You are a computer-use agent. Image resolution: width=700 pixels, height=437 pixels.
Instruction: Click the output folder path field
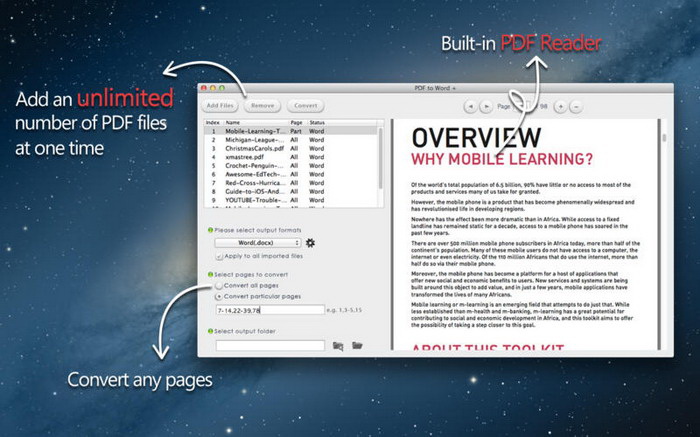point(270,345)
